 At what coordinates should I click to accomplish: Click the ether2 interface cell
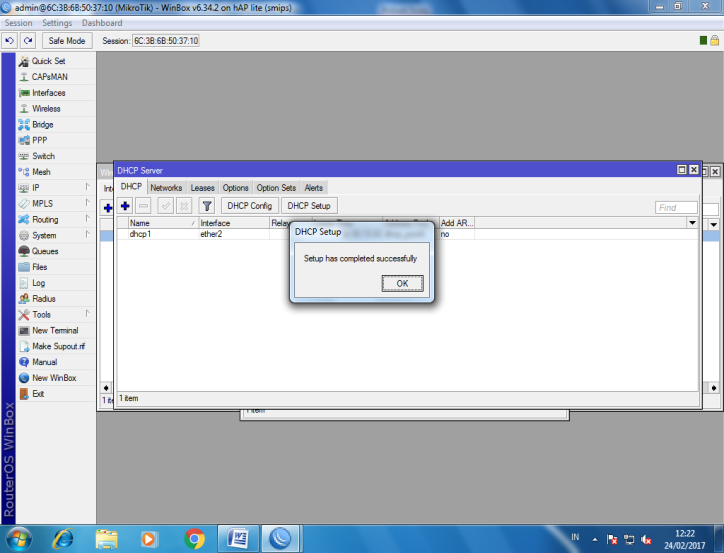pos(234,234)
